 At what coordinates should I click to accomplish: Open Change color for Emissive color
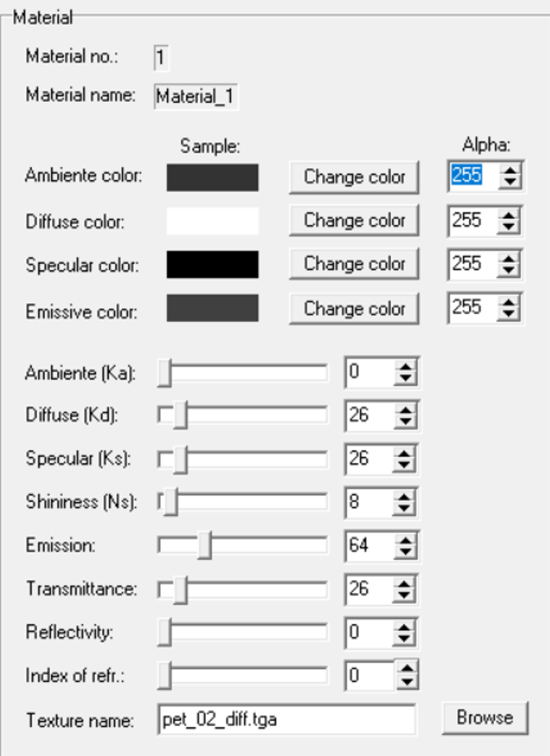click(354, 309)
